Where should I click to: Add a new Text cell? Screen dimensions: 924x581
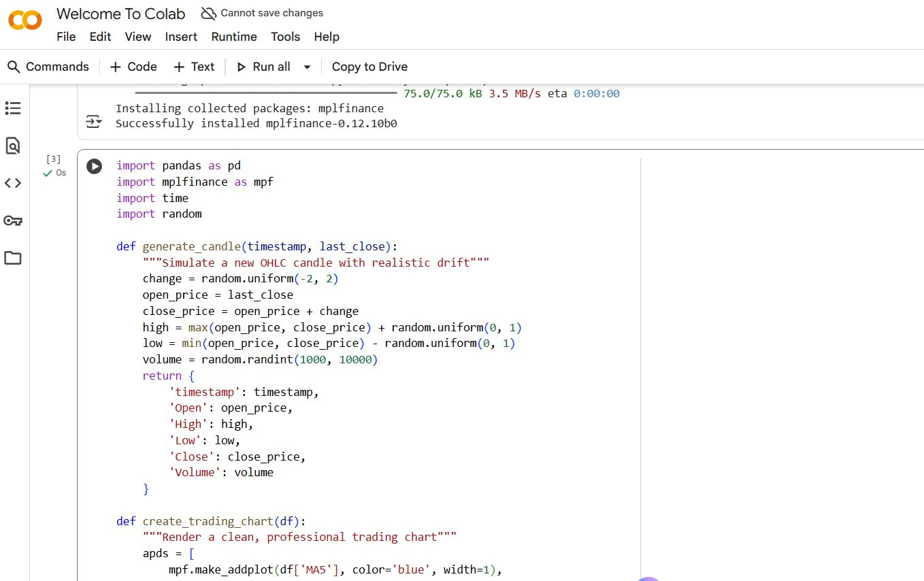pyautogui.click(x=194, y=67)
